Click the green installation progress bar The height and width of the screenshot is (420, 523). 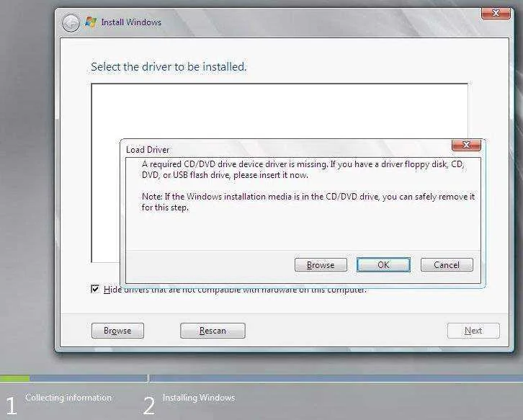pos(14,378)
